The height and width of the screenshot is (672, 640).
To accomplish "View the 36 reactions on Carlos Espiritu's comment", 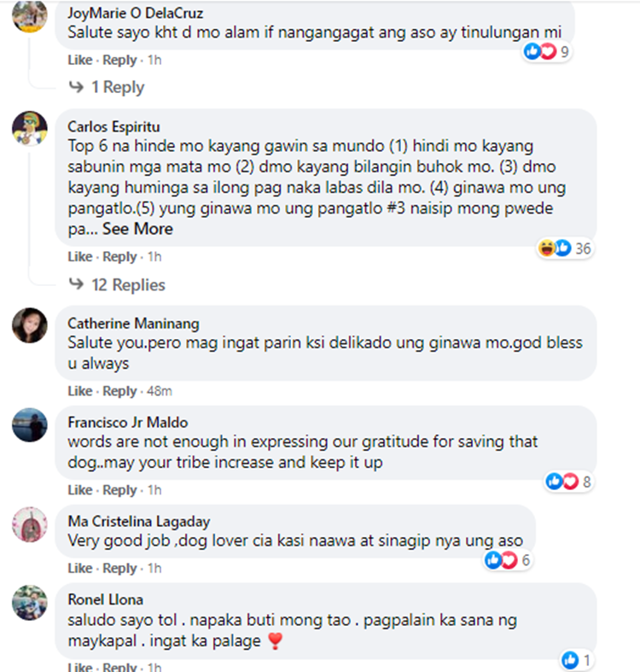I will point(565,248).
